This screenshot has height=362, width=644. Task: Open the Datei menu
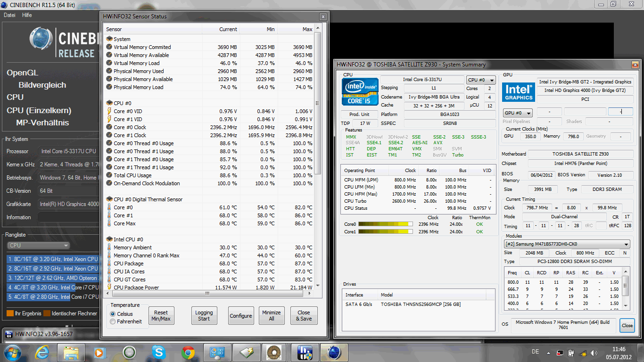point(9,15)
